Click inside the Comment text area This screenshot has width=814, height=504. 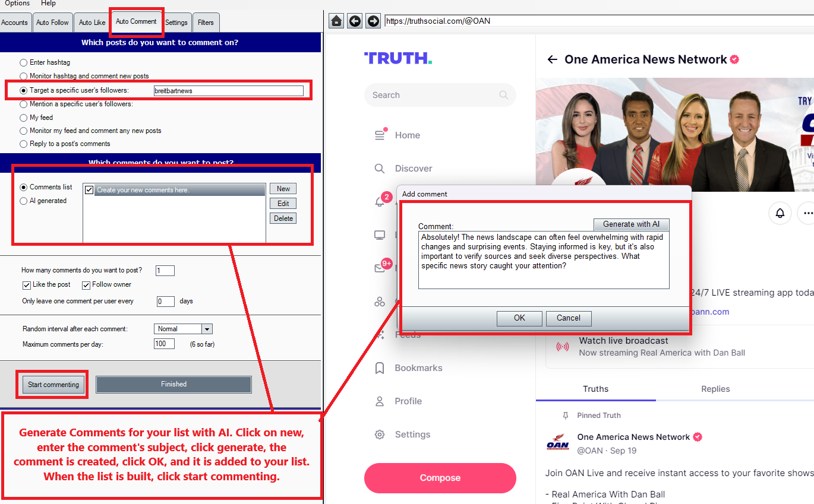point(544,260)
